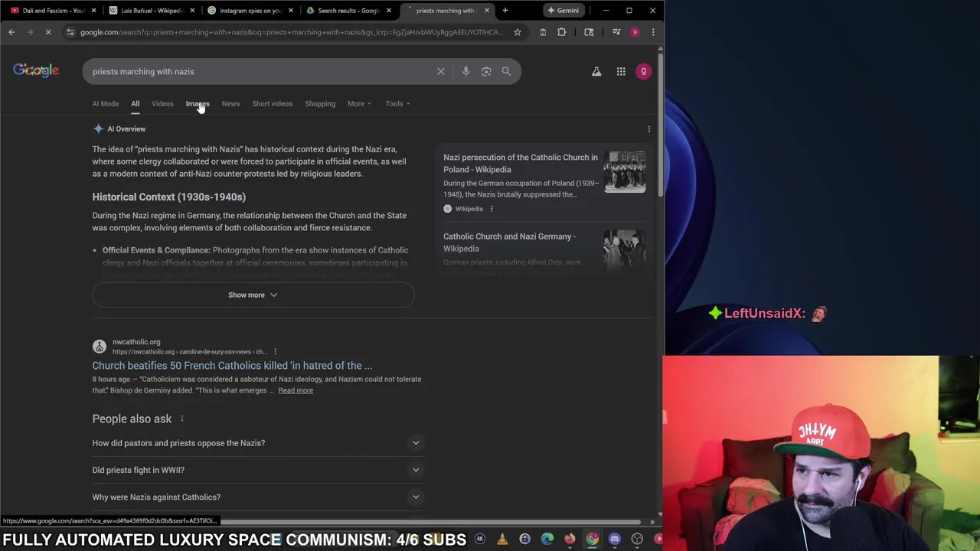Open search by image camera icon
This screenshot has width=980, height=551.
click(x=486, y=71)
